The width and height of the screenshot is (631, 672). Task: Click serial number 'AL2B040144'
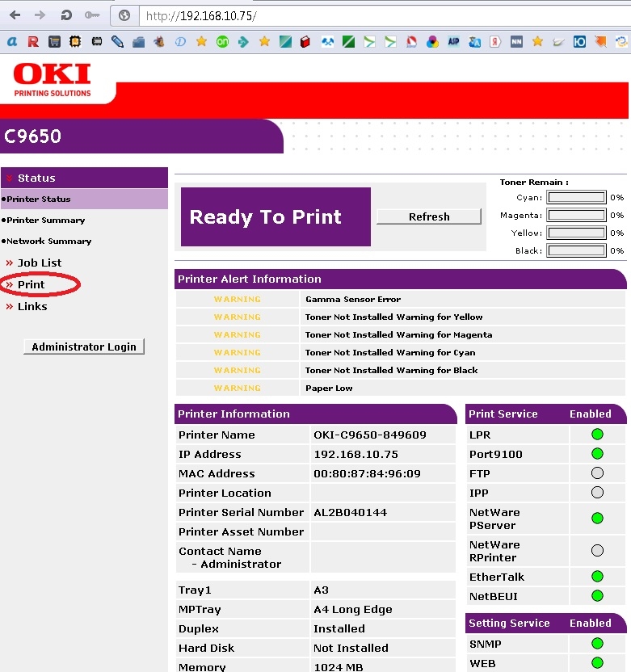(350, 512)
